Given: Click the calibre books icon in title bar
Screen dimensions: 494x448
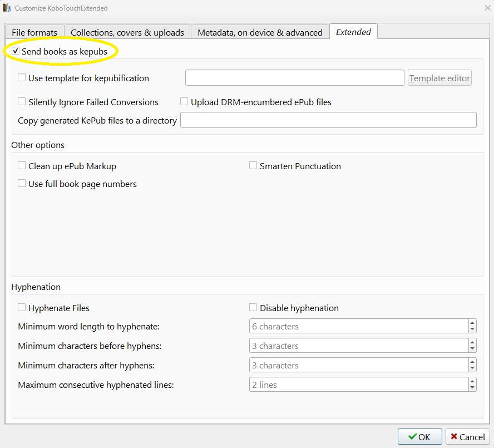Looking at the screenshot, I should coord(7,8).
